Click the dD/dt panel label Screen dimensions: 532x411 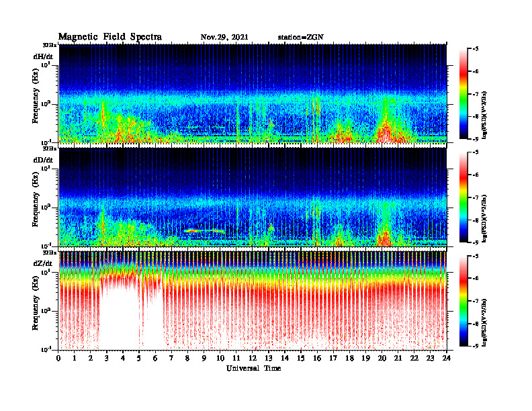[x=43, y=160]
